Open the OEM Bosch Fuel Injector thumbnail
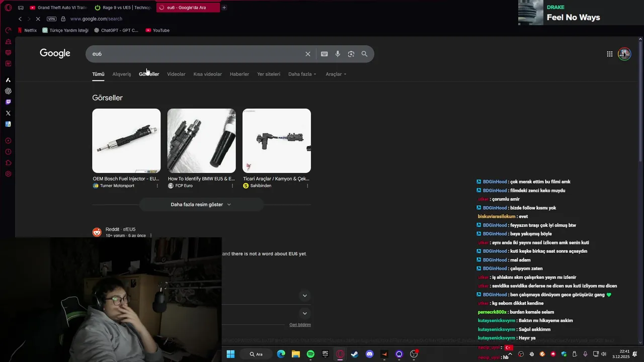Viewport: 644px width, 362px height. (126, 141)
